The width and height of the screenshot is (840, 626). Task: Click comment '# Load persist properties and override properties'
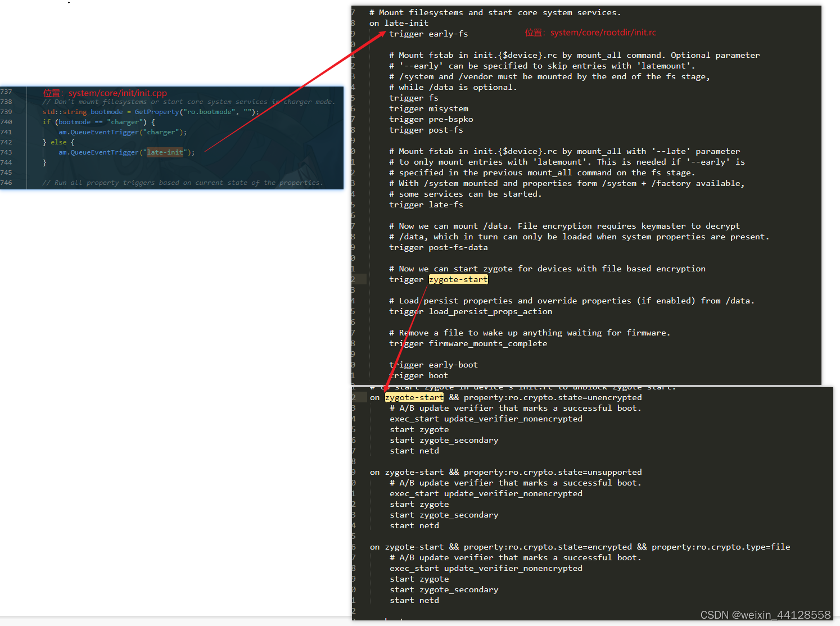(x=572, y=301)
